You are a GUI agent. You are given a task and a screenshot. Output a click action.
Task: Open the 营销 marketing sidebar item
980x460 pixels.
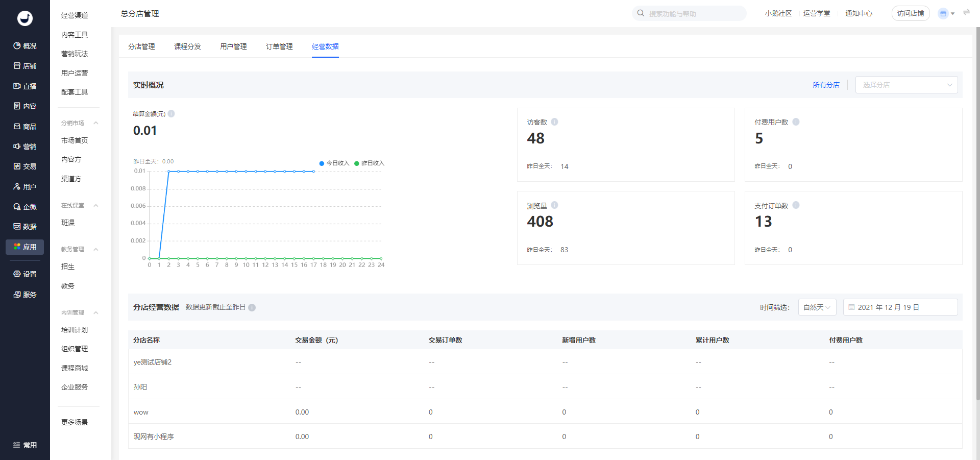[x=24, y=147]
